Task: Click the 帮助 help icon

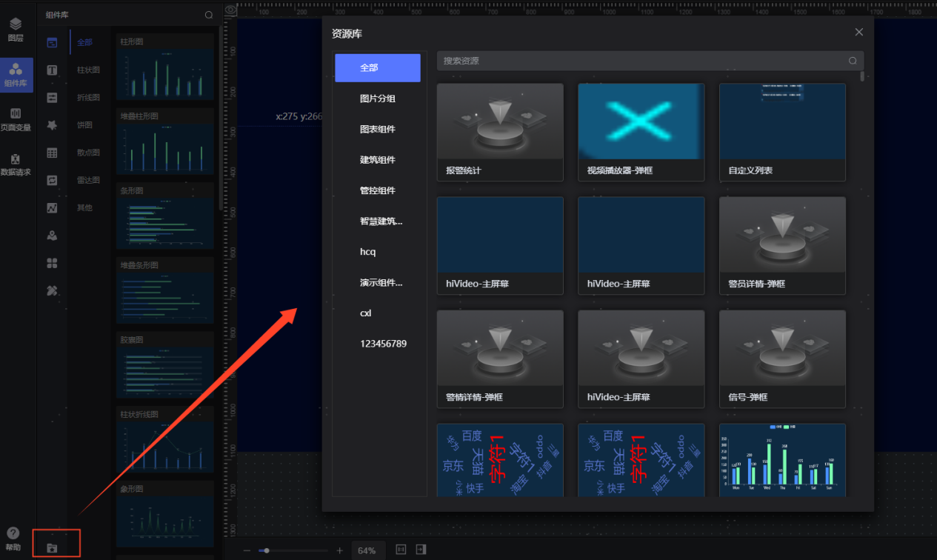Action: [13, 539]
